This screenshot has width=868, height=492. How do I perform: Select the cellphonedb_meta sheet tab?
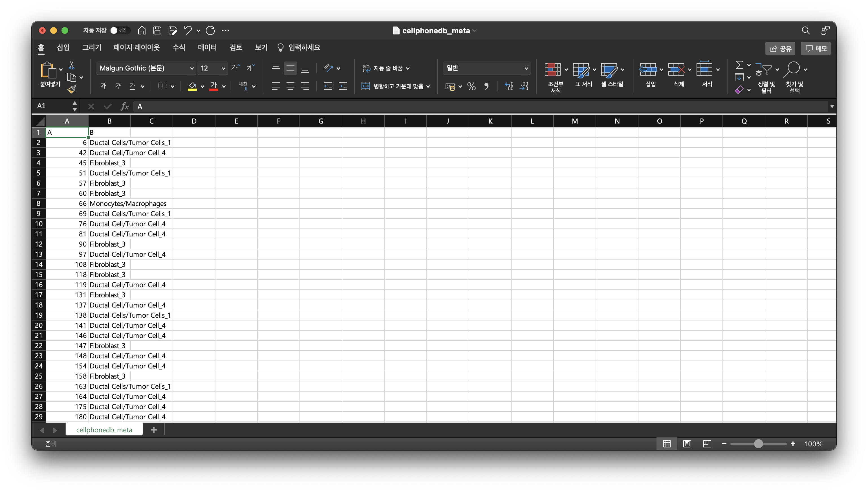pos(104,430)
